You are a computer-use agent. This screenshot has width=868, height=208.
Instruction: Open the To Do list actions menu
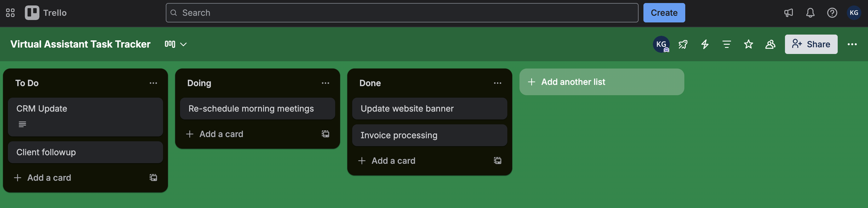[153, 83]
